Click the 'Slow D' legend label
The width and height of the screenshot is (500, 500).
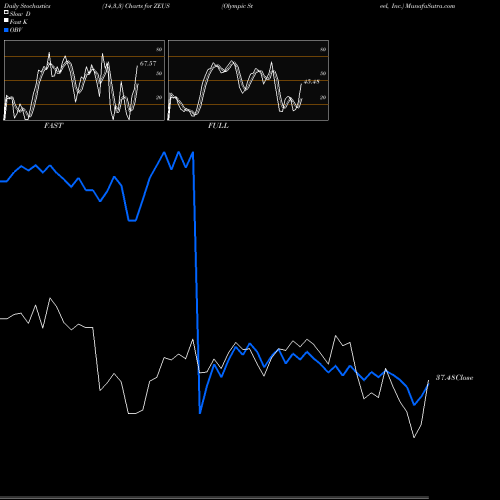tap(20, 14)
